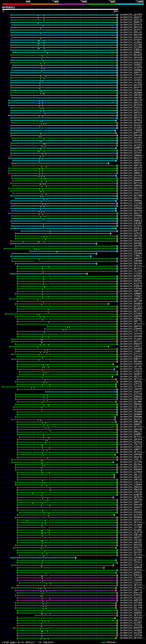Select UniRef100_B7SDF0 label
The image size is (146, 644).
(x=131, y=40)
